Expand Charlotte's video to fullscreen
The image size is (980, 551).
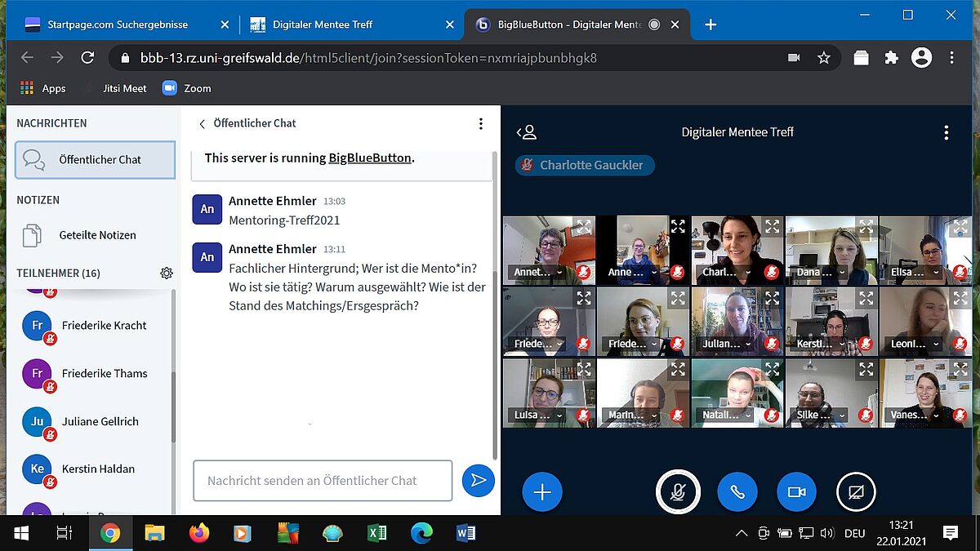pos(772,227)
